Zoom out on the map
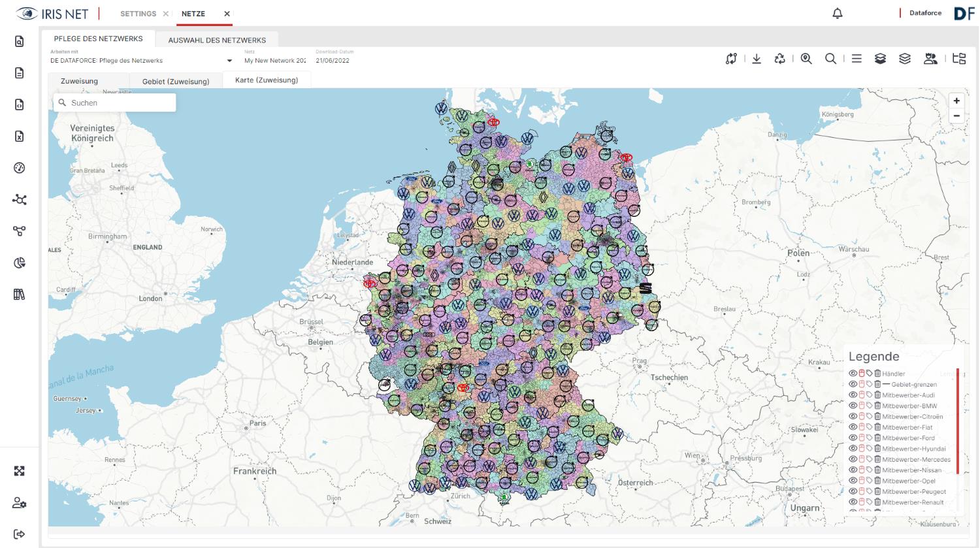Image resolution: width=980 pixels, height=548 pixels. click(956, 116)
